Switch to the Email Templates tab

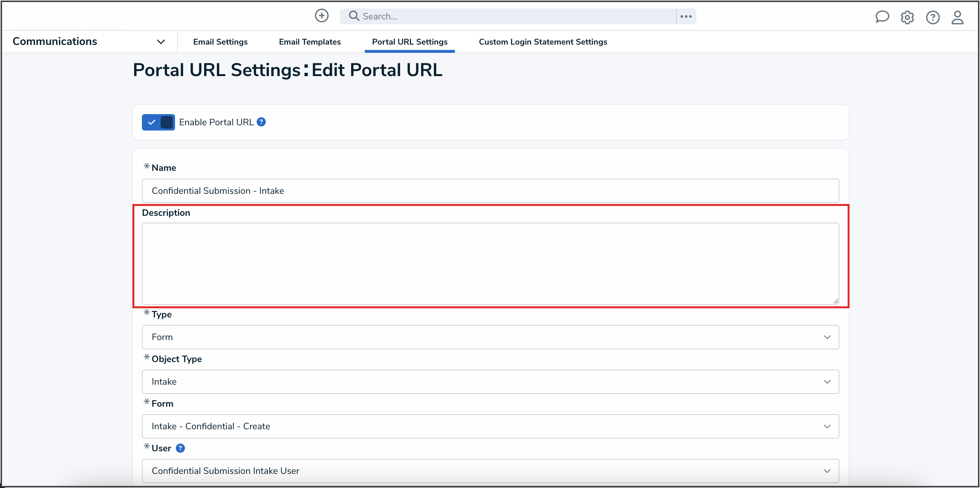[309, 42]
